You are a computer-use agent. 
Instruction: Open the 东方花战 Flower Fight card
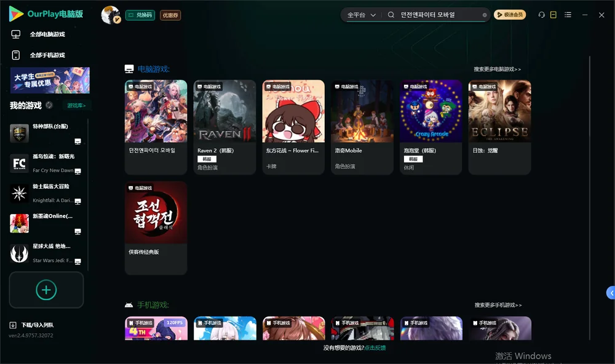point(293,127)
